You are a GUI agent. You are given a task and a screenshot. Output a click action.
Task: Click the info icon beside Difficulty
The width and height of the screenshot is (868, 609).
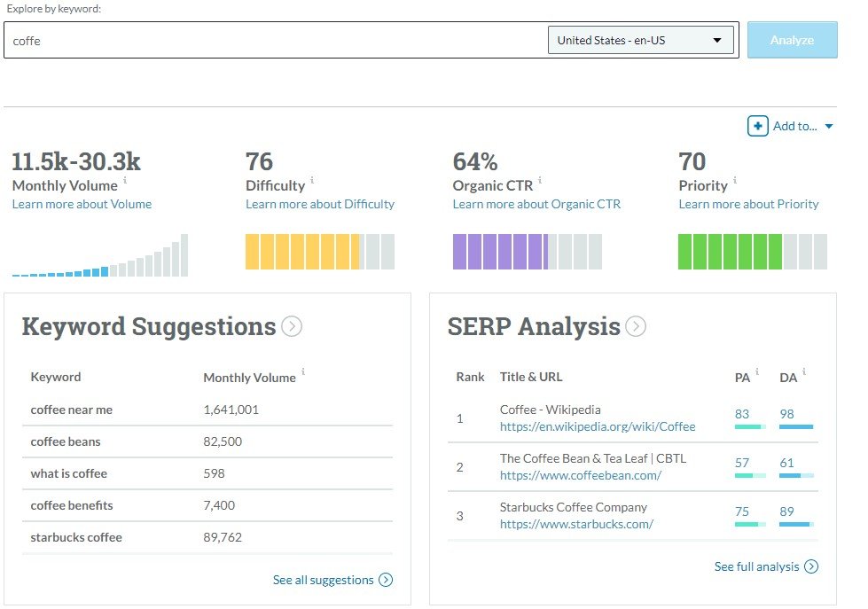tap(312, 180)
